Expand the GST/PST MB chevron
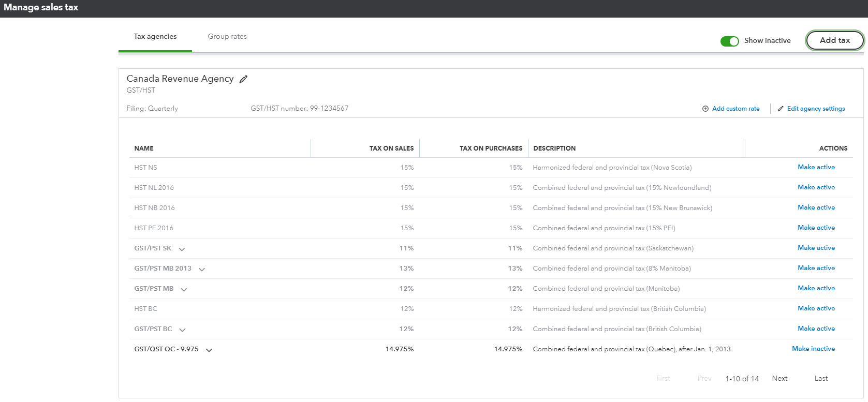The width and height of the screenshot is (868, 402). [184, 289]
